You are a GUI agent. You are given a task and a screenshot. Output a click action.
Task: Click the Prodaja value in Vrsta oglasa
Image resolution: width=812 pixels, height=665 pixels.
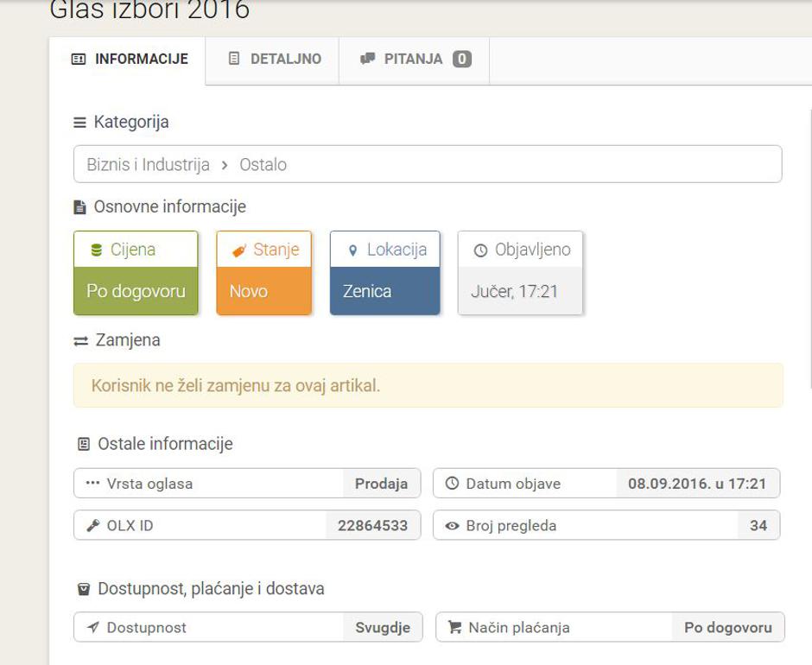click(381, 484)
